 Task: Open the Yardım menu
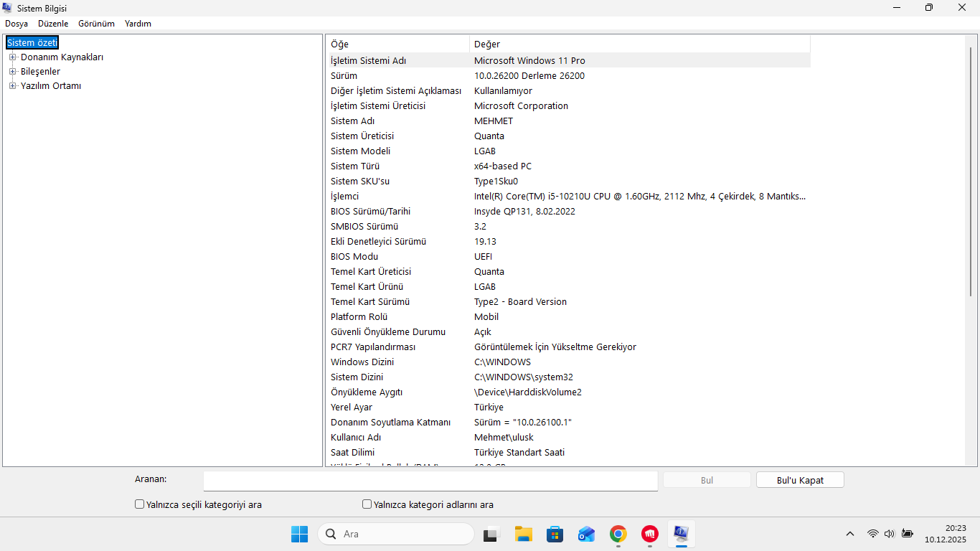click(x=138, y=24)
